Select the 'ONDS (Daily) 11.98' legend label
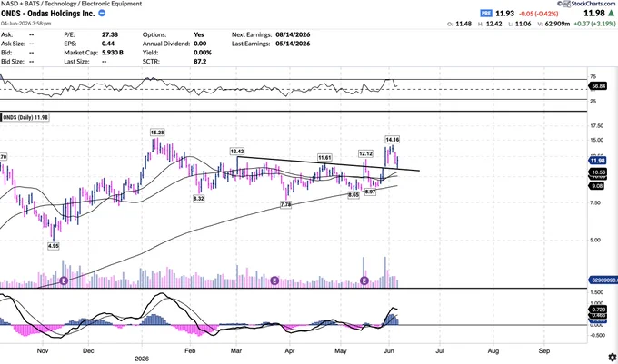Screen dimensions: 618x364 click(25, 117)
